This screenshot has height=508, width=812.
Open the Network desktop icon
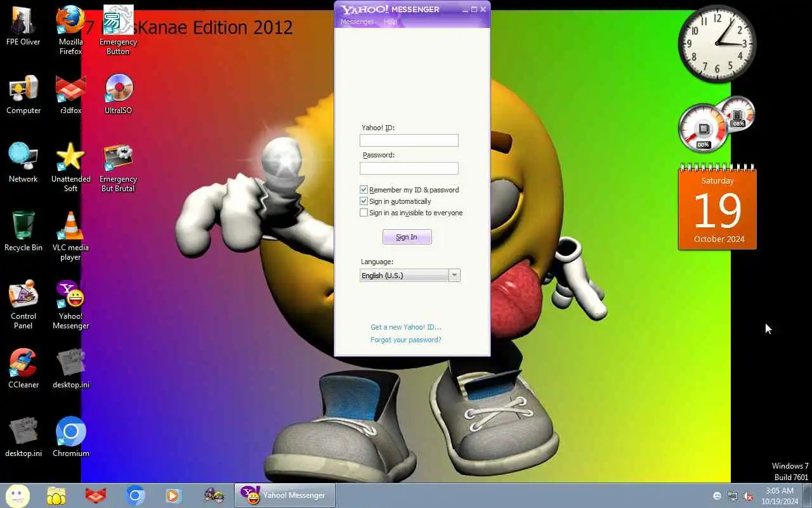[x=23, y=163]
